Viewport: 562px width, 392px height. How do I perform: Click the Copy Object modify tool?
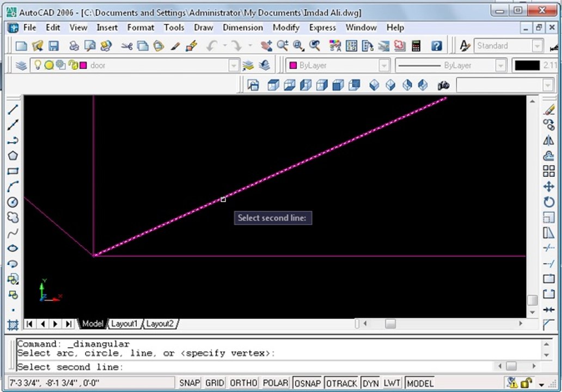[x=549, y=125]
